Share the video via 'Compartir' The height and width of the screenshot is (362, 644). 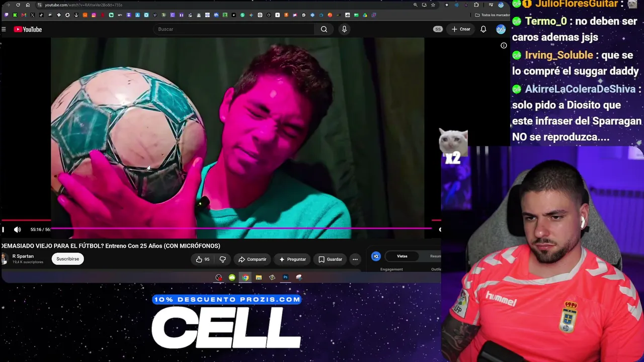(253, 259)
